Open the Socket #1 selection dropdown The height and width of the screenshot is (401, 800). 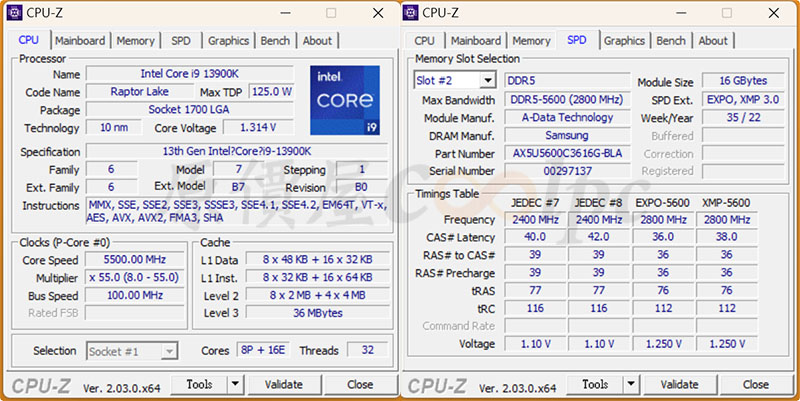169,352
